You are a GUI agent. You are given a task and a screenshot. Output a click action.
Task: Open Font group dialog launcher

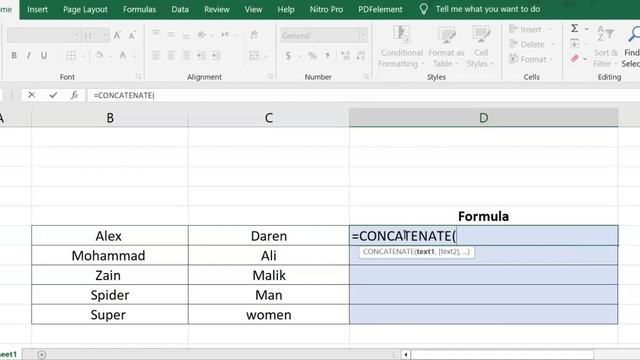click(x=138, y=77)
